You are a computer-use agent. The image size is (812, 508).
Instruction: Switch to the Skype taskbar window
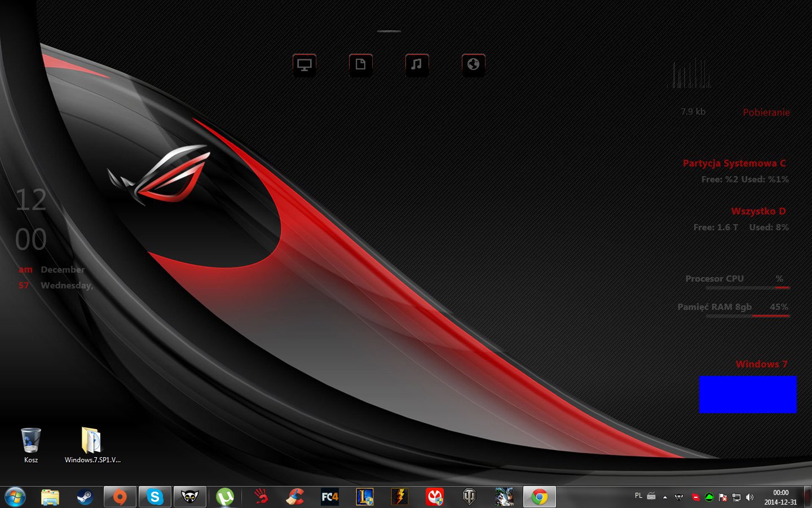point(155,497)
